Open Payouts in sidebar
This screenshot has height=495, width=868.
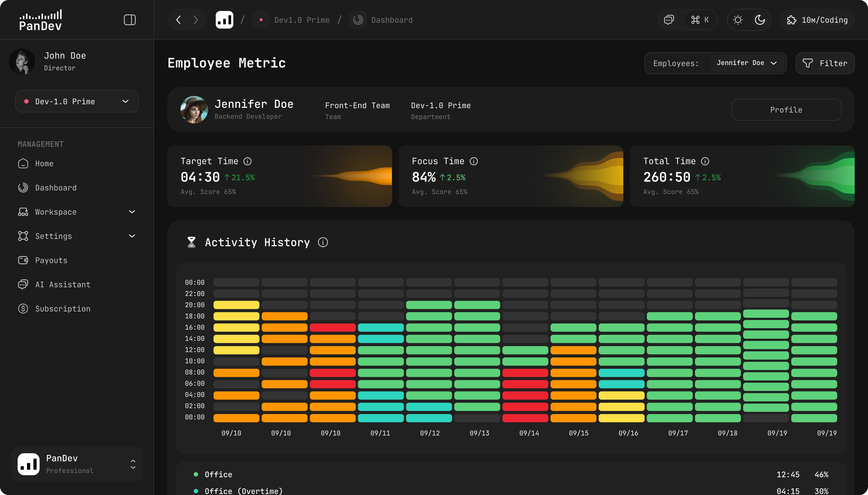point(51,260)
